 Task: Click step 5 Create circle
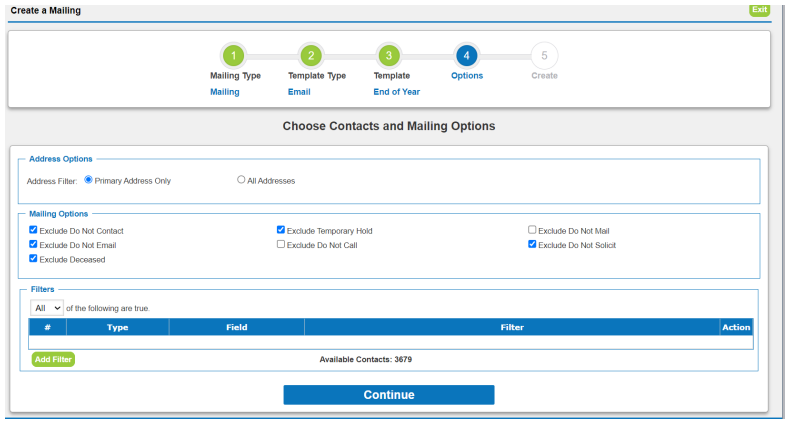click(x=544, y=55)
